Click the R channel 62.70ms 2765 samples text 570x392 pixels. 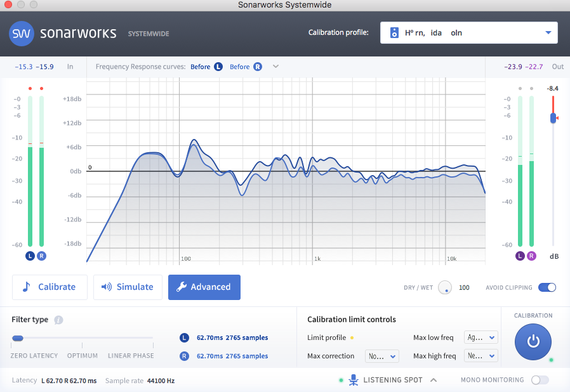click(232, 356)
